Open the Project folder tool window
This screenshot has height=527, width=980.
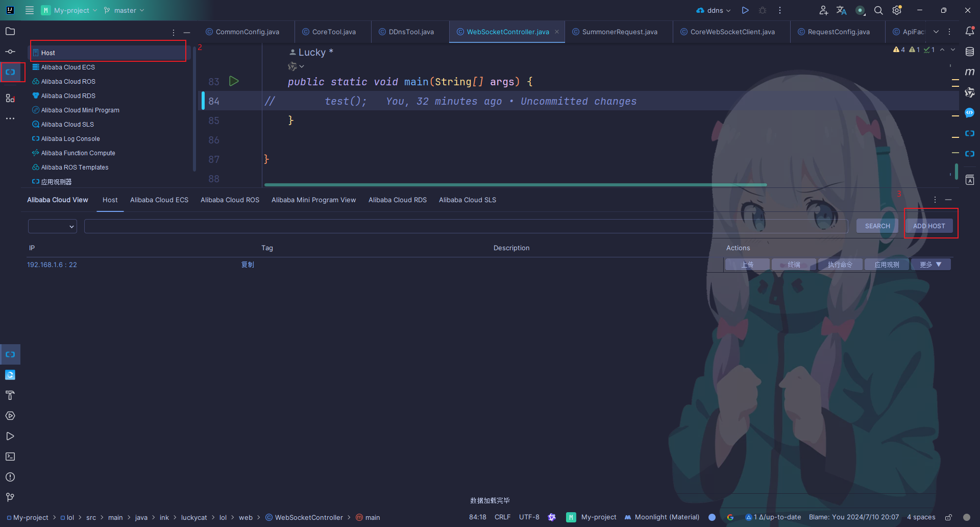click(10, 31)
